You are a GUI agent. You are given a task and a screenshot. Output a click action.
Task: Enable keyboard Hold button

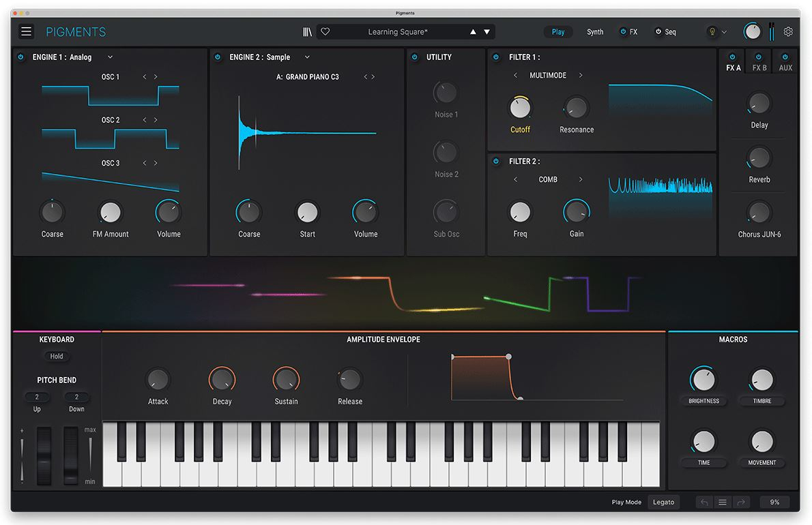pos(57,356)
